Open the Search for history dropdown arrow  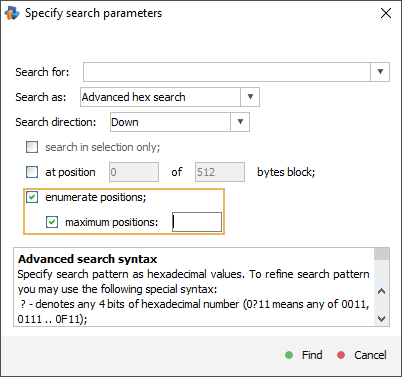coord(380,72)
